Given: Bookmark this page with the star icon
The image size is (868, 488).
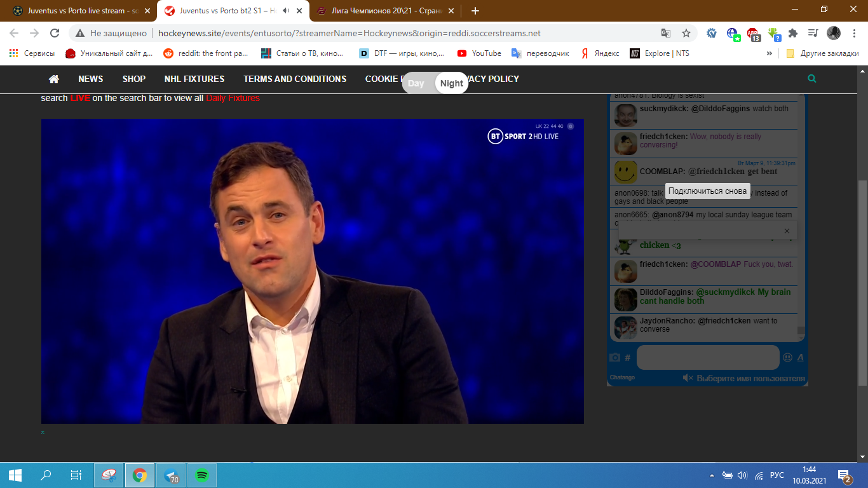Looking at the screenshot, I should point(686,33).
